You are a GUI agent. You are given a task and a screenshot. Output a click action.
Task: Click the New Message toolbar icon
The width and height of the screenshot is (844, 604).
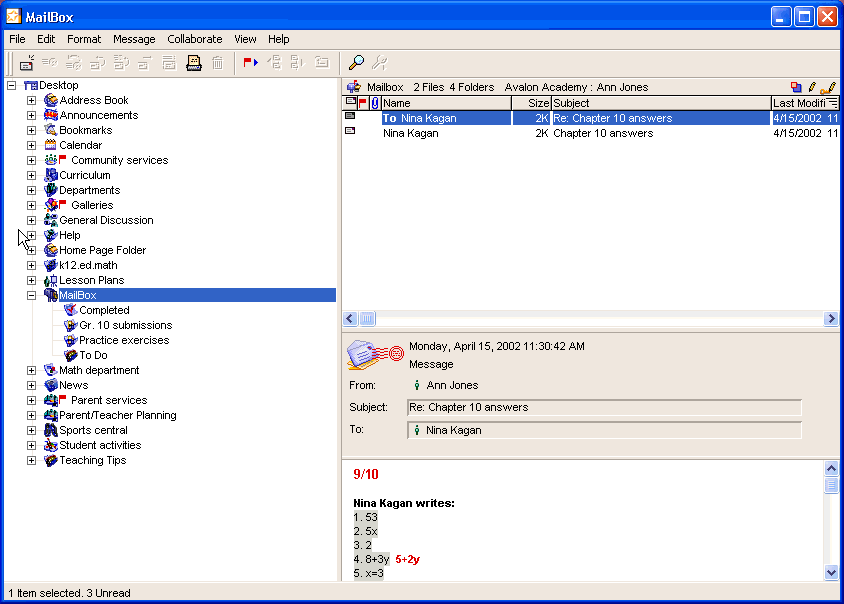27,63
